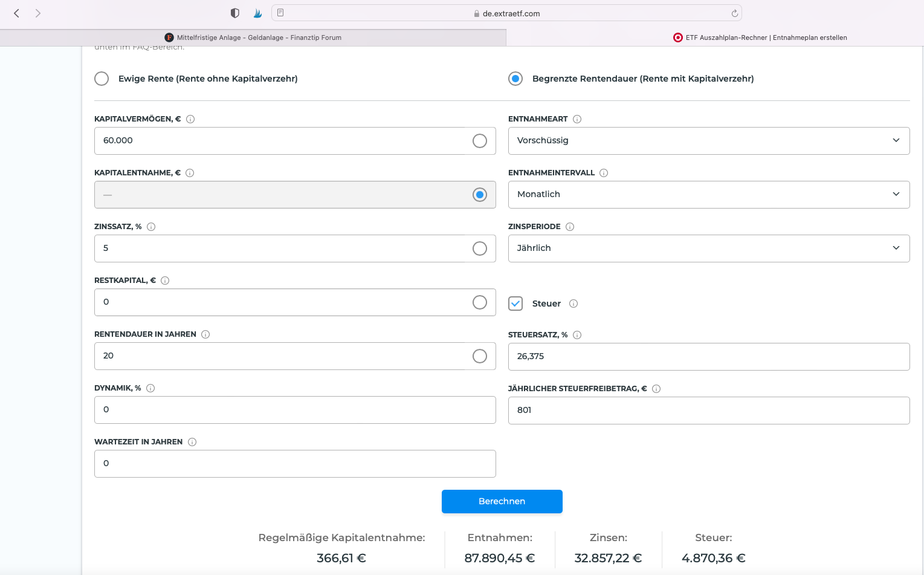Screen dimensions: 924x575
Task: Click info icon next to Kapitalvermögen label
Action: [x=190, y=119]
